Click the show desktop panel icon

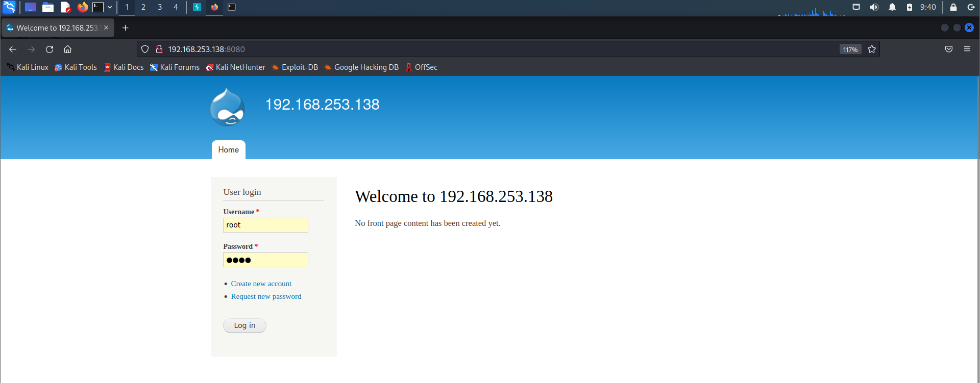coord(31,7)
